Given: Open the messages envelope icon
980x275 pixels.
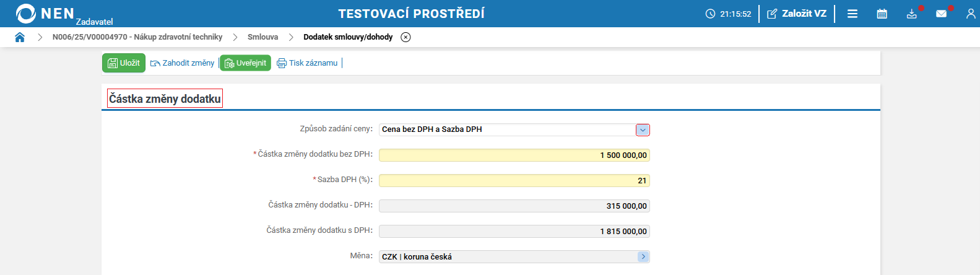Looking at the screenshot, I should pos(942,14).
